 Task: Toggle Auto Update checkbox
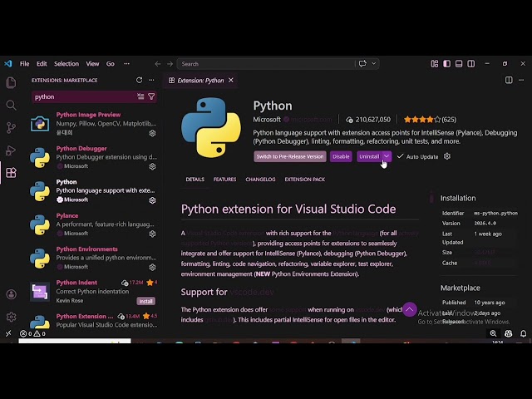pos(401,156)
